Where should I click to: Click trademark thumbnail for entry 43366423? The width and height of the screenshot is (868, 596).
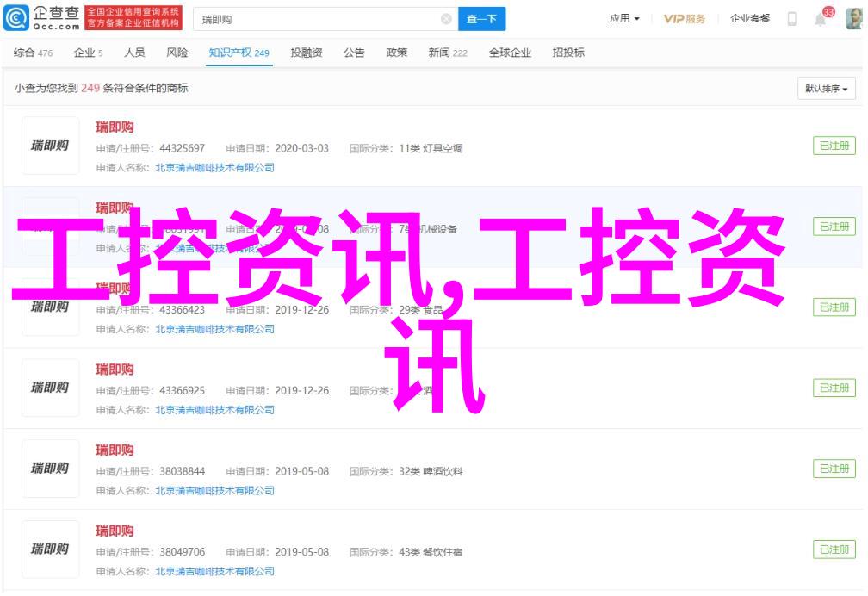(x=50, y=307)
